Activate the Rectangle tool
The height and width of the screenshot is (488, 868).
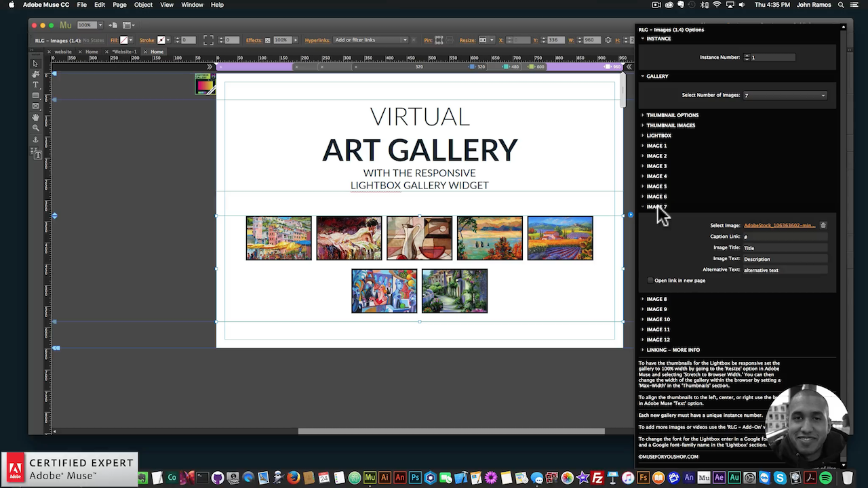click(x=35, y=95)
